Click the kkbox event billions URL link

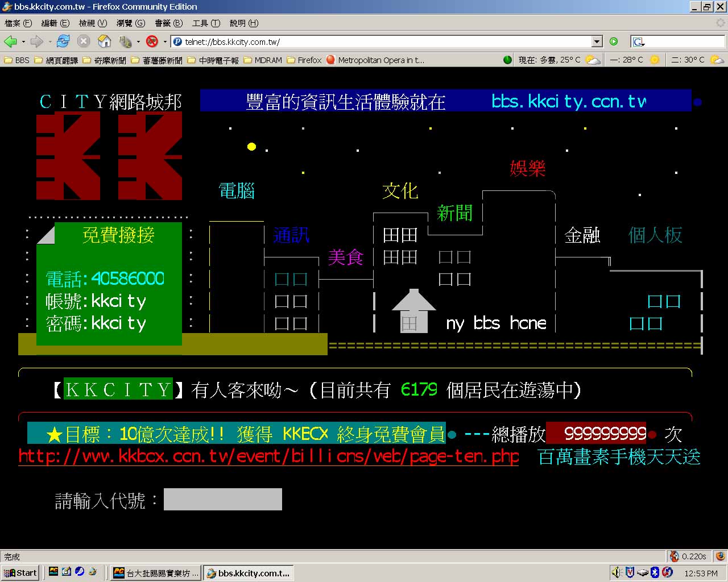(x=268, y=456)
